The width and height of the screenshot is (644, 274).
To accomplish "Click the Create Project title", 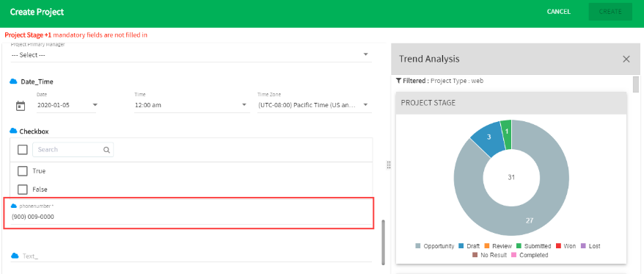I will tap(37, 12).
